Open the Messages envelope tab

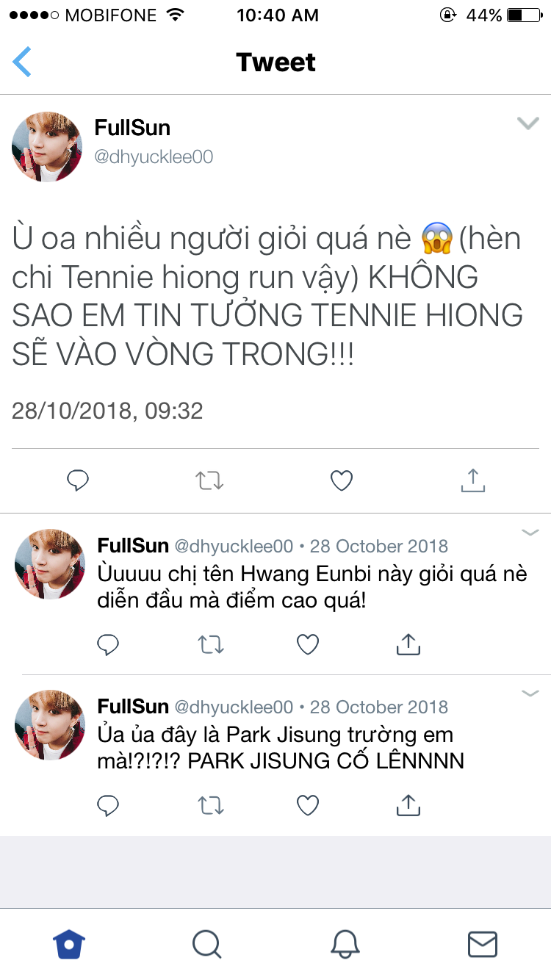point(483,944)
